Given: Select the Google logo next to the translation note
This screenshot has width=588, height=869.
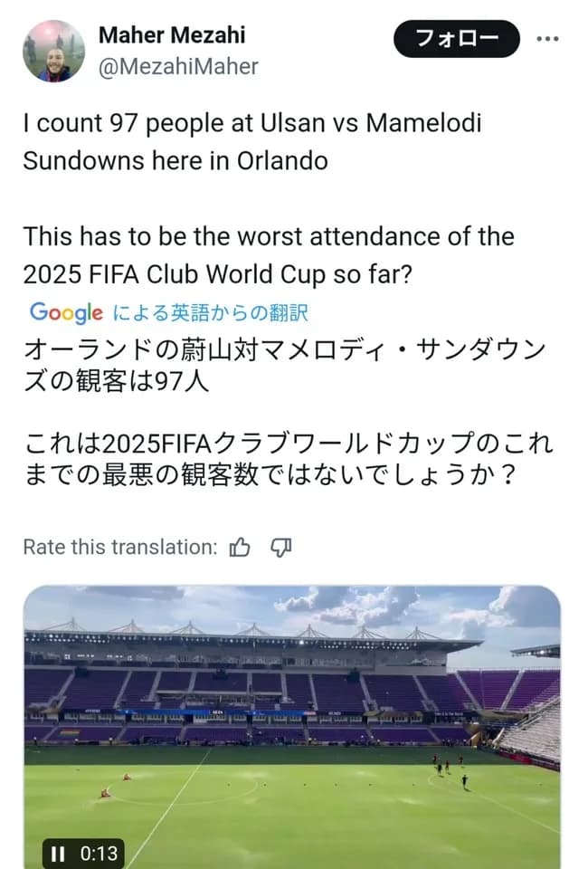Looking at the screenshot, I should point(62,312).
